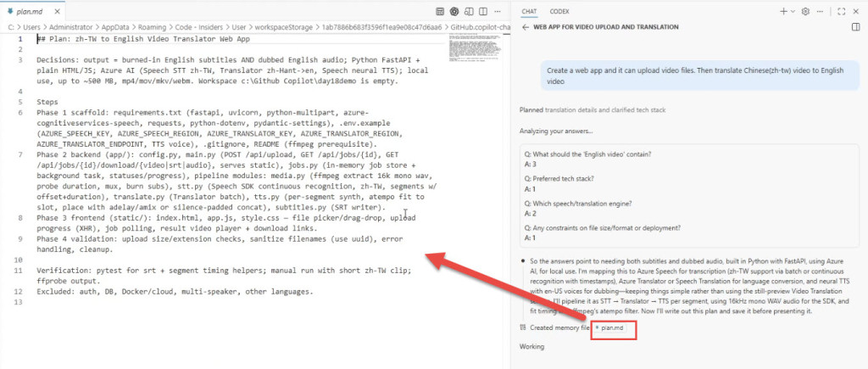This screenshot has width=868, height=369.
Task: Open editor More Actions ellipsis
Action: tap(498, 11)
